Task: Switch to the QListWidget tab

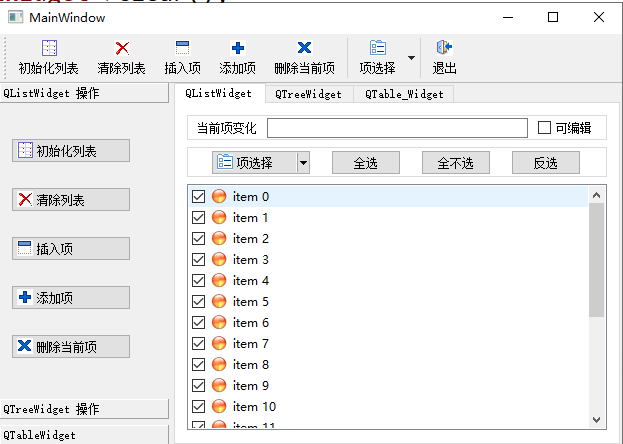Action: [x=219, y=93]
